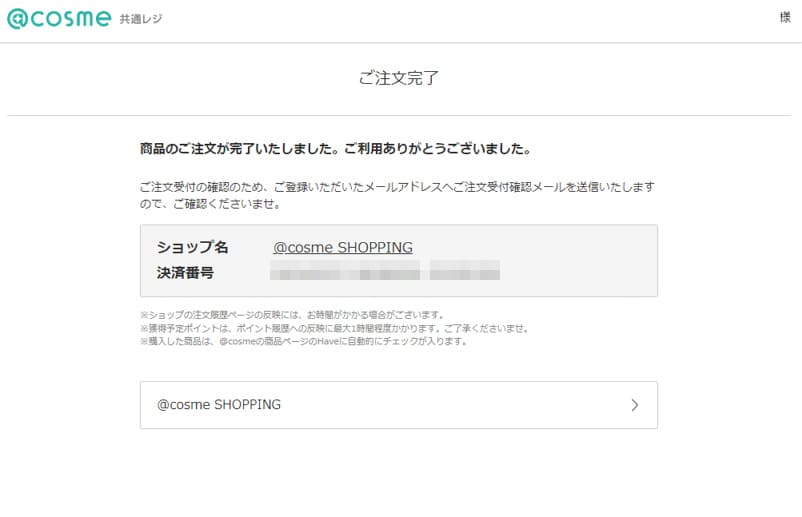Click the 様 account name in the header
Screen dimensions: 802x517
(785, 17)
